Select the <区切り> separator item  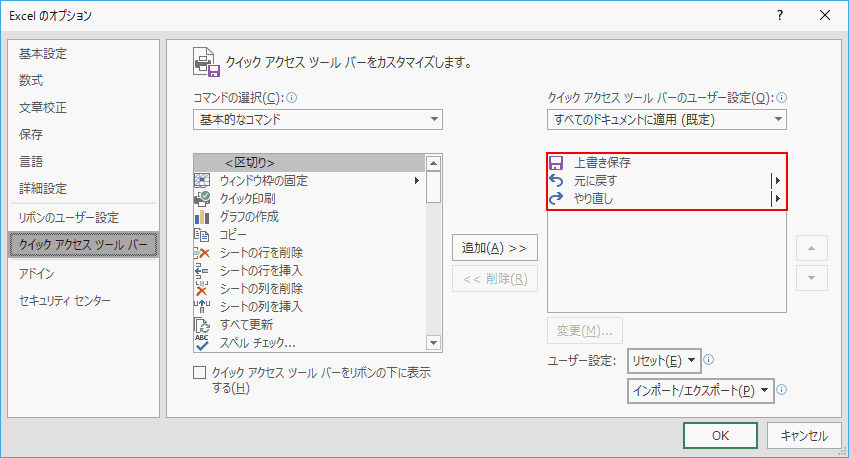[x=310, y=162]
